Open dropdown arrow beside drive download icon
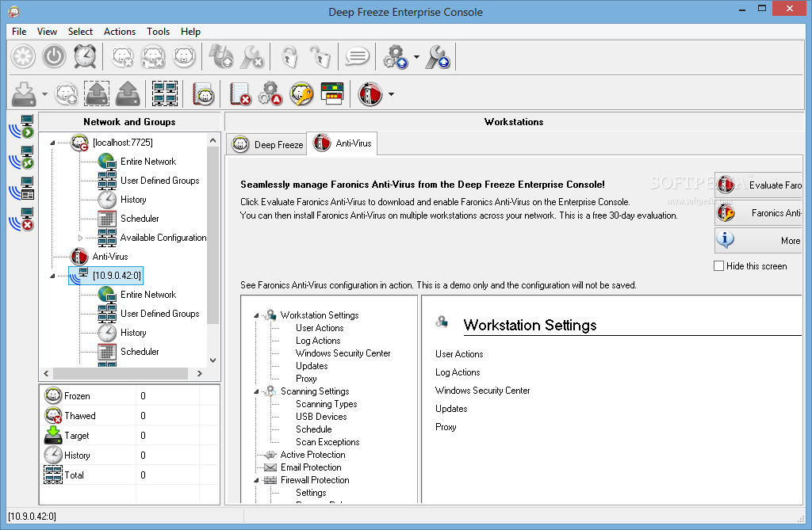 click(44, 94)
